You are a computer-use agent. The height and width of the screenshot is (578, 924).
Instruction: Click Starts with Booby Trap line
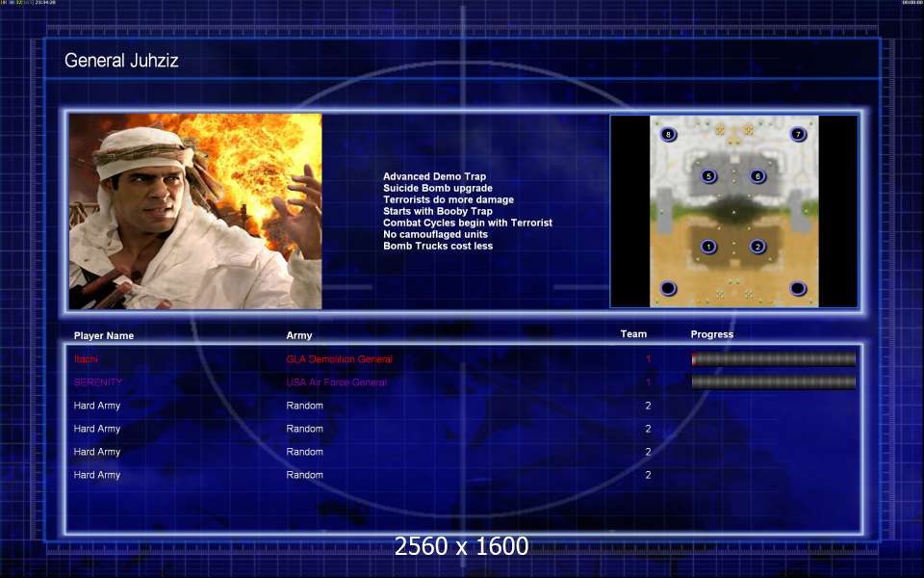pyautogui.click(x=438, y=211)
